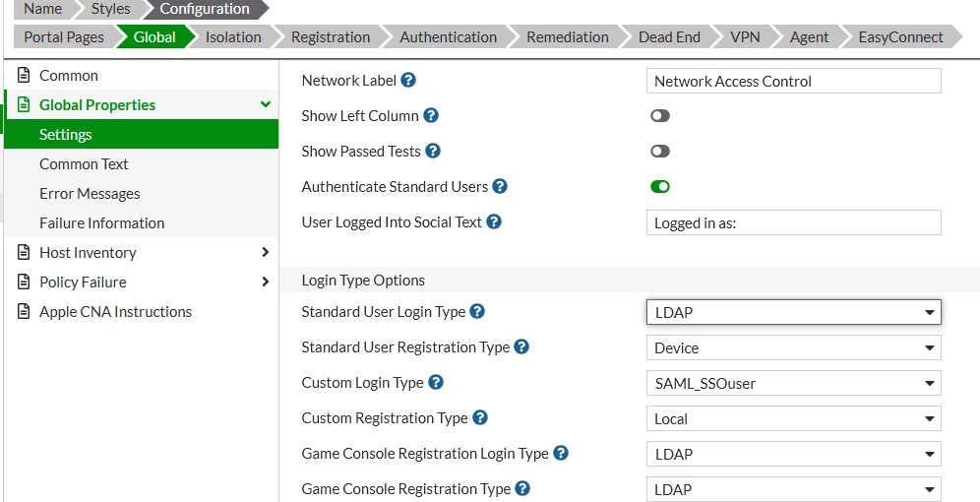Viewport: 980px width, 502px height.
Task: Click help icon for Game Console Registration Type
Action: click(x=522, y=488)
